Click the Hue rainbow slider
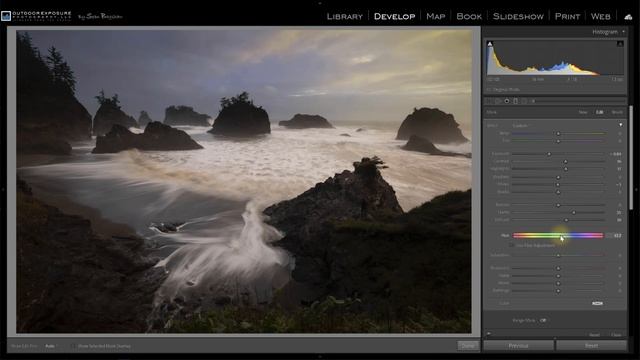This screenshot has width=640, height=360. coord(558,236)
